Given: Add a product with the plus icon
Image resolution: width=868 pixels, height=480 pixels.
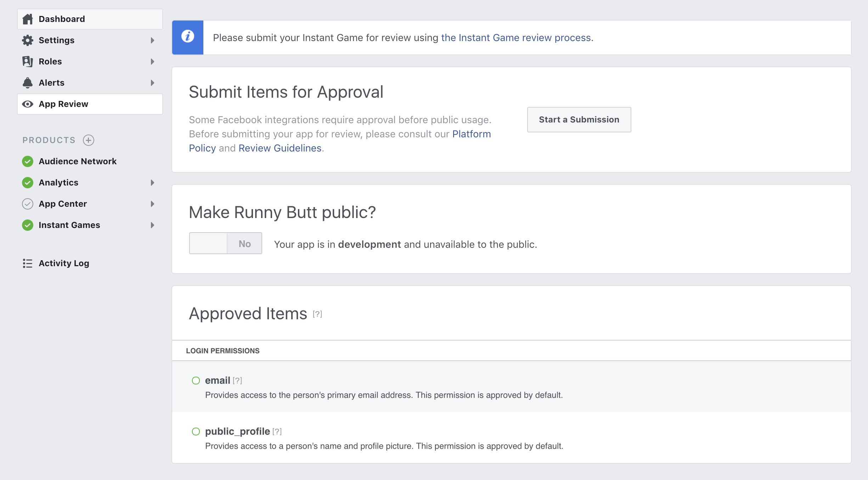Looking at the screenshot, I should 89,140.
